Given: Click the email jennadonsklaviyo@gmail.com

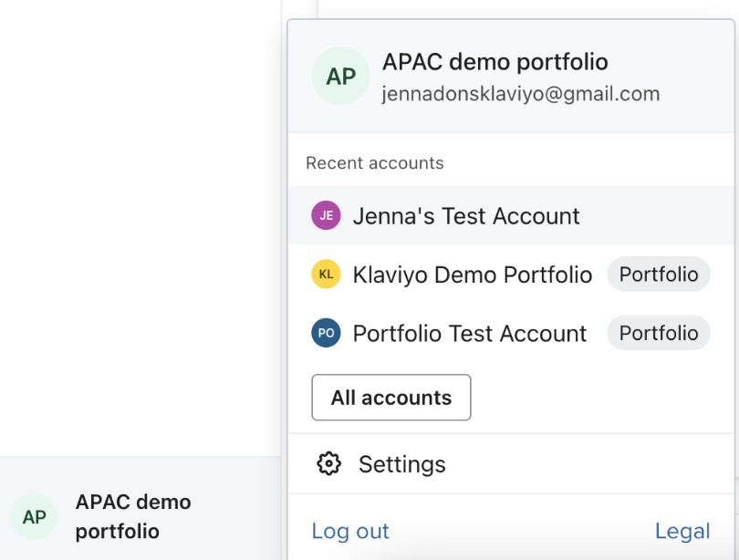Looking at the screenshot, I should [521, 93].
